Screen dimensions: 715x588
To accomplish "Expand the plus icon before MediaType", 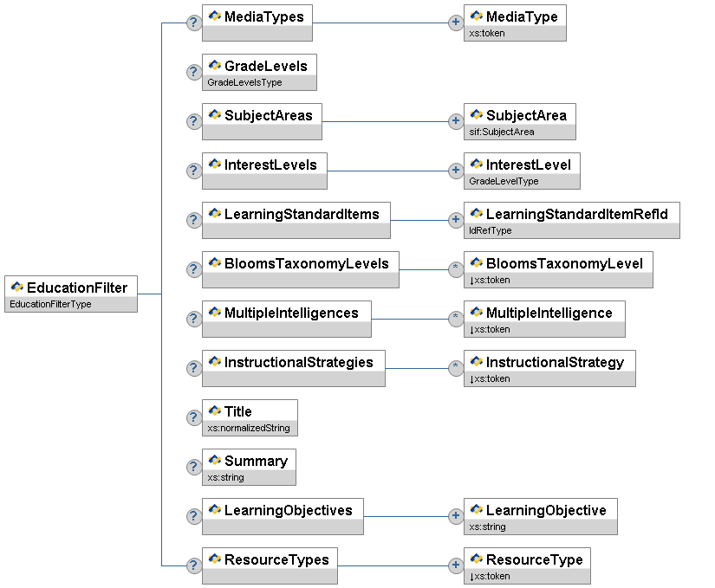I will [x=455, y=23].
